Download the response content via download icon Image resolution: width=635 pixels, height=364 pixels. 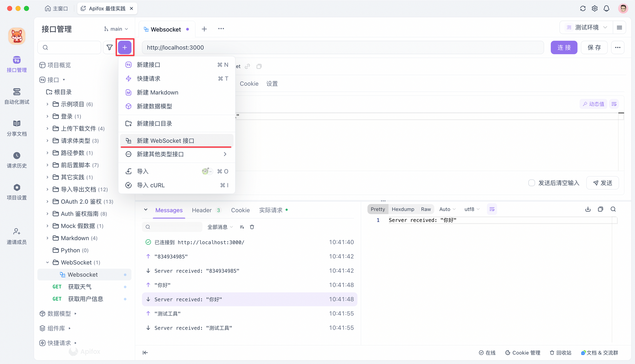588,209
